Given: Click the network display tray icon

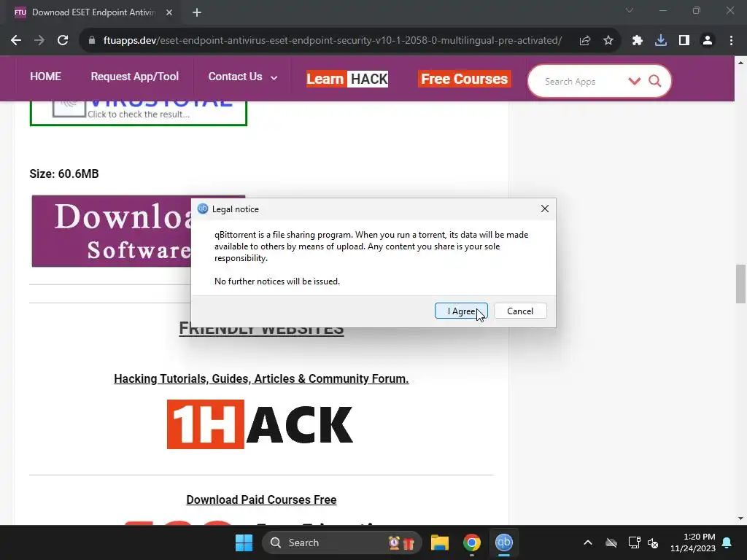Looking at the screenshot, I should pos(634,542).
